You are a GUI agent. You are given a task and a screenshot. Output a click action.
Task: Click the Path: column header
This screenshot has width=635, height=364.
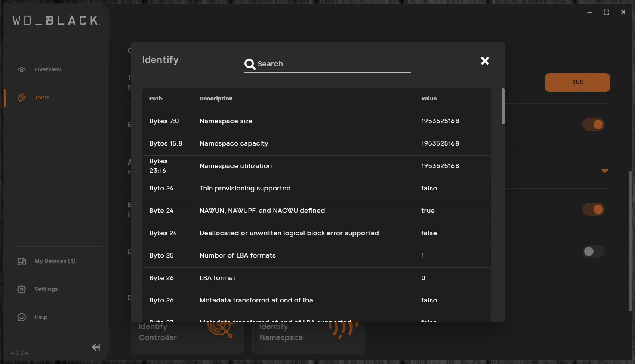tap(157, 99)
